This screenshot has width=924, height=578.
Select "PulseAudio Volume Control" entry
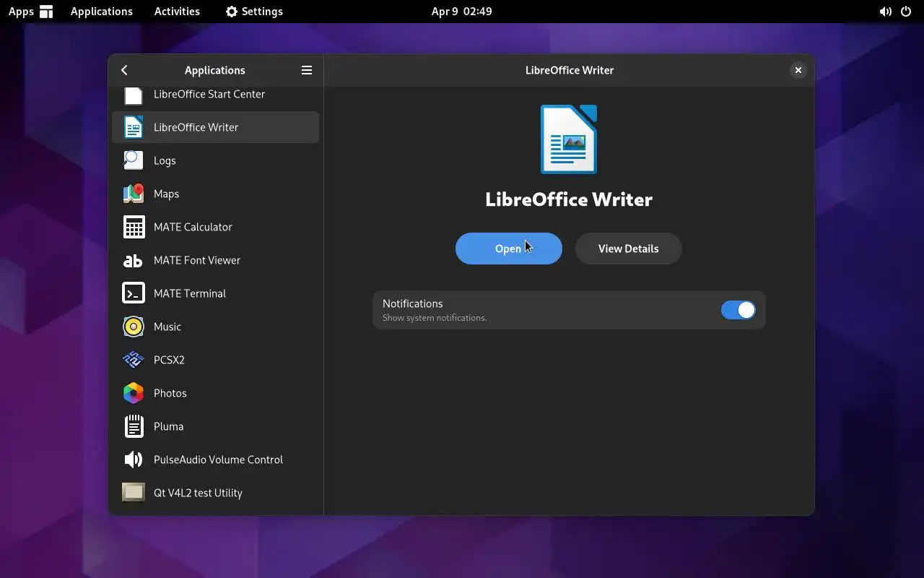point(215,460)
